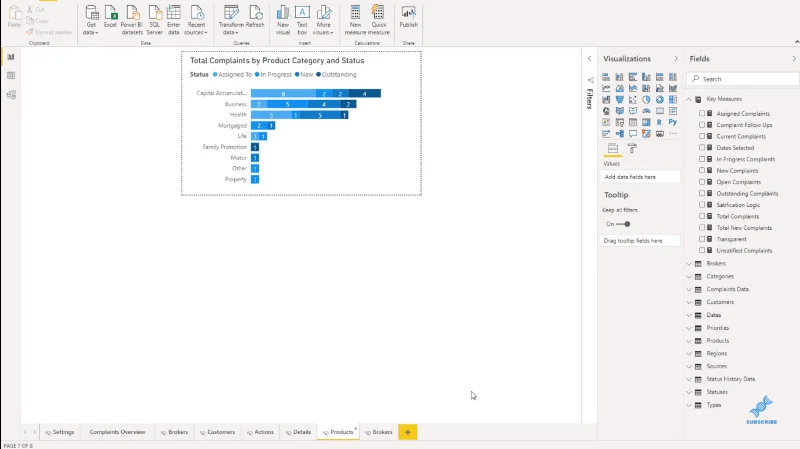The height and width of the screenshot is (449, 800).
Task: Collapse the Visualizations pane with chevron
Action: pyautogui.click(x=676, y=59)
